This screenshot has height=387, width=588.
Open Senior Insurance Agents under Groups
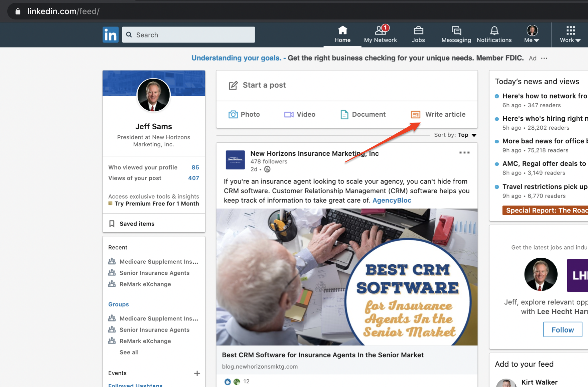[154, 330]
